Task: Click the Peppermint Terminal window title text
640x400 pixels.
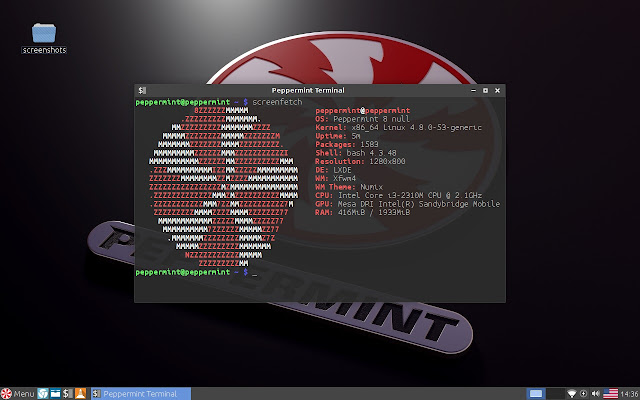Action: 308,90
